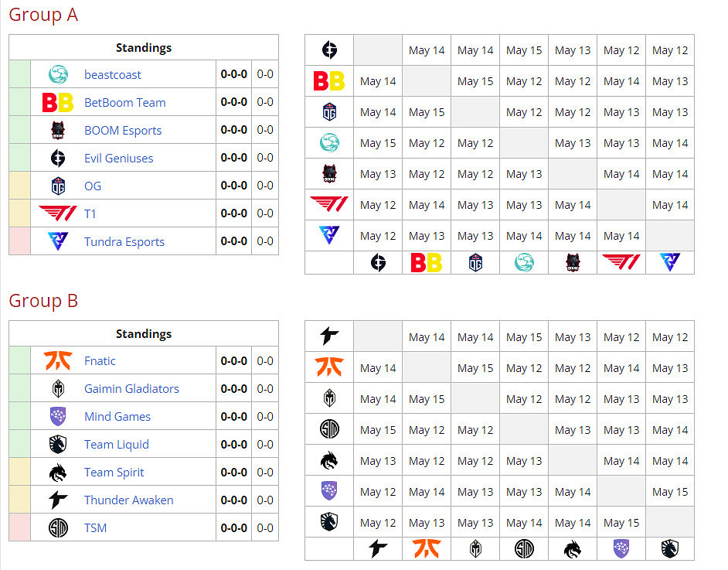This screenshot has width=728, height=570.
Task: Open the beastcoast team name link
Action: [x=113, y=75]
